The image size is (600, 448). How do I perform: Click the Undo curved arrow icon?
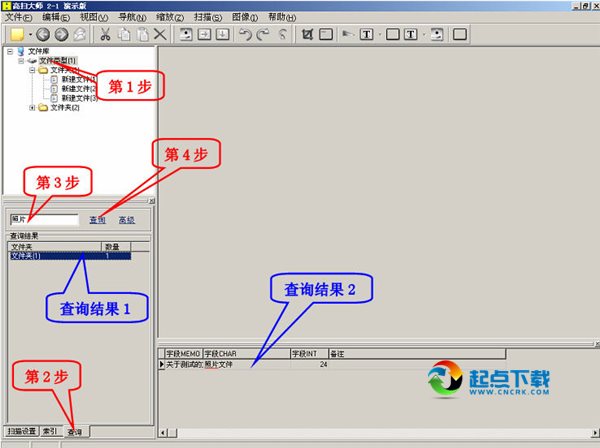click(x=245, y=34)
